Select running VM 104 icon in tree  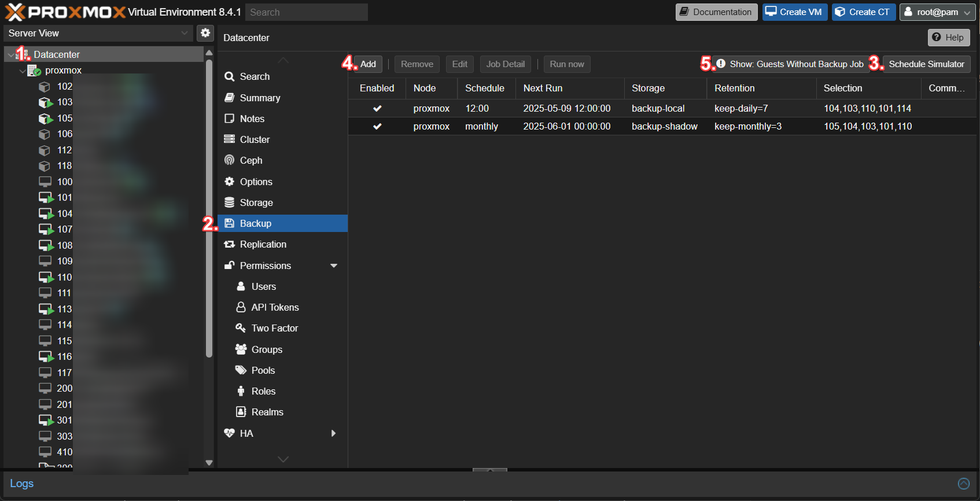pos(46,213)
